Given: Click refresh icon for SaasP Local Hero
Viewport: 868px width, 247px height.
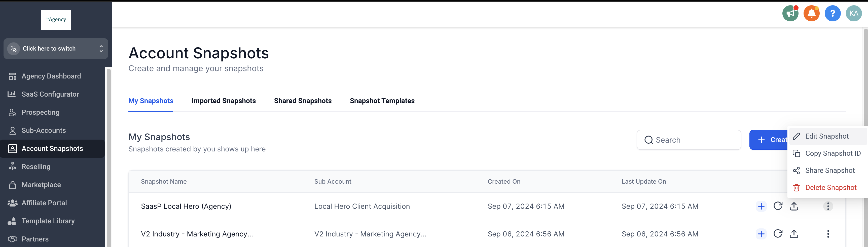Looking at the screenshot, I should [x=778, y=206].
